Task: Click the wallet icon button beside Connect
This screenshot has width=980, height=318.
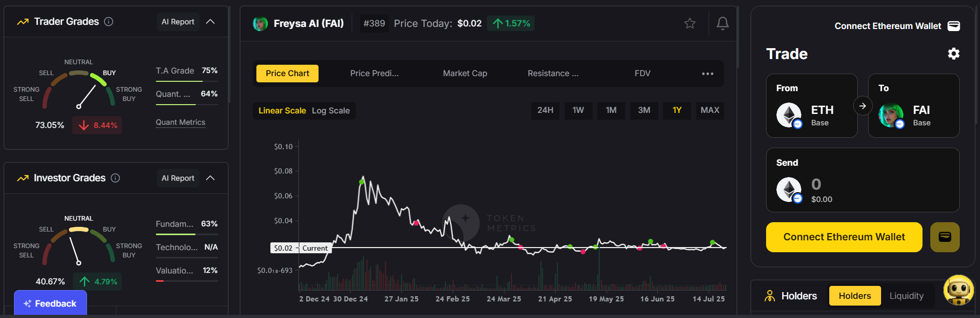Action: point(945,237)
